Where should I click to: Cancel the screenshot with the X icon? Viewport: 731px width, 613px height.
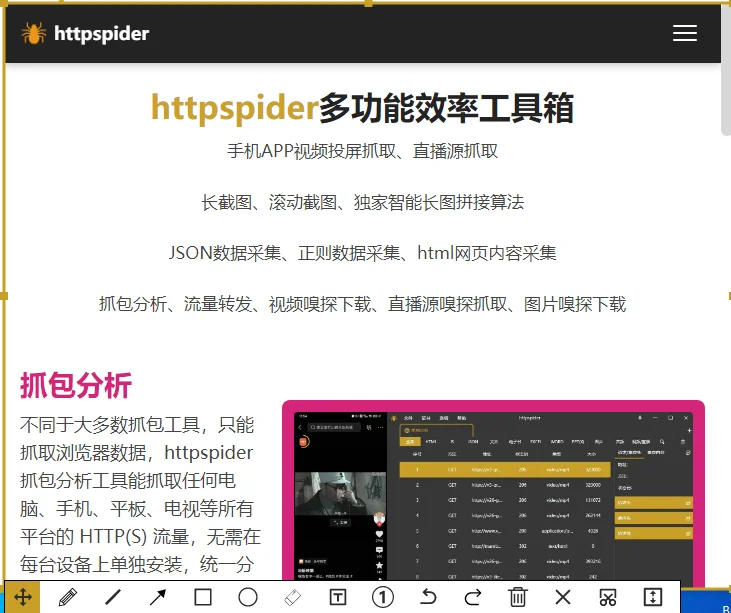[563, 597]
